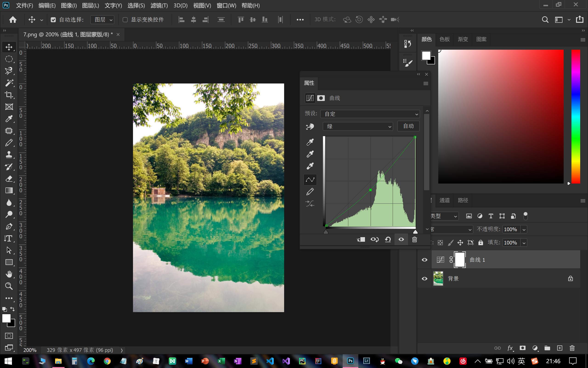The height and width of the screenshot is (368, 588).
Task: Select the Frame tool
Action: point(9,106)
